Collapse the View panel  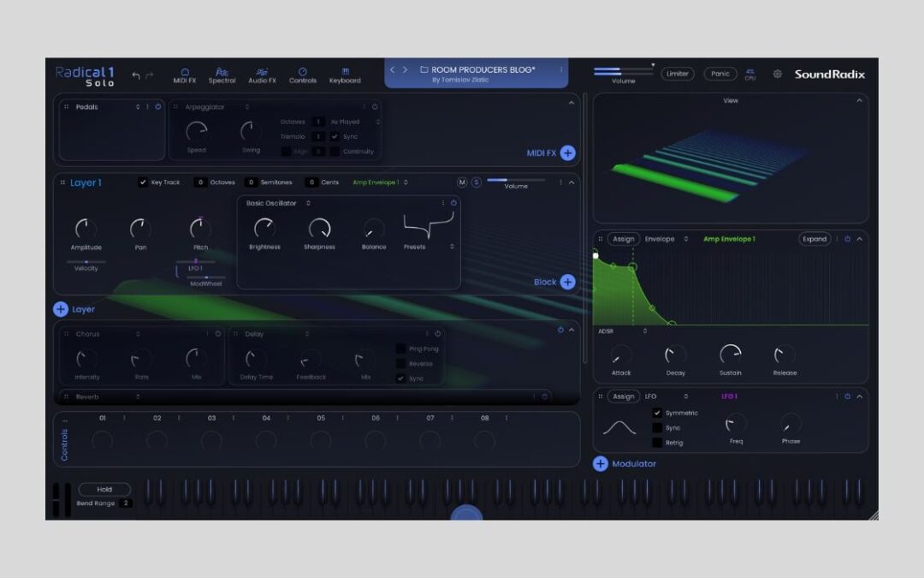pos(859,101)
